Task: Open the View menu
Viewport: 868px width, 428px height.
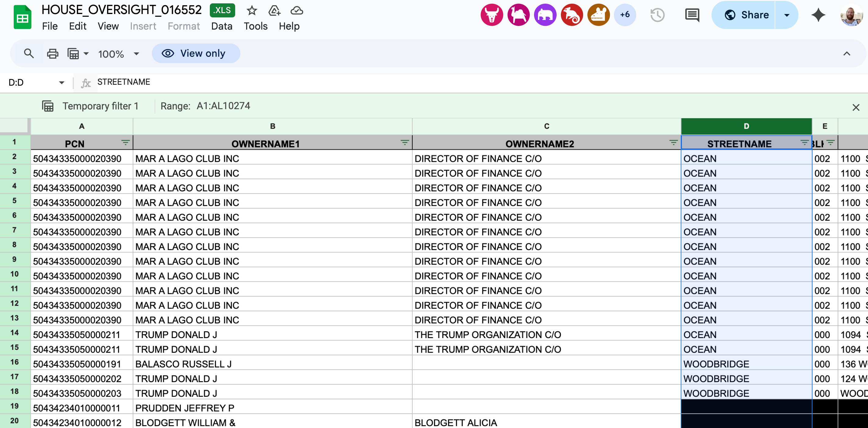Action: (x=108, y=26)
